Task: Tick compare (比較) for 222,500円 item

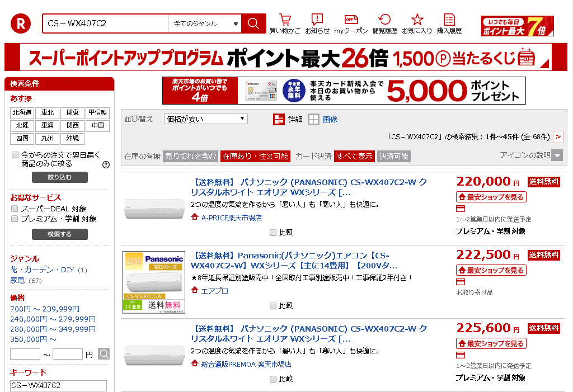Action: click(x=273, y=306)
